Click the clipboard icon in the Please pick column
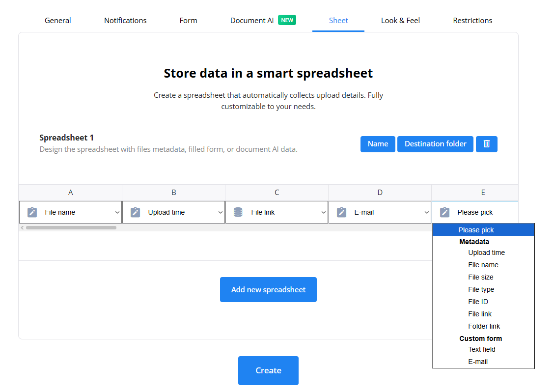The width and height of the screenshot is (554, 392). 445,212
